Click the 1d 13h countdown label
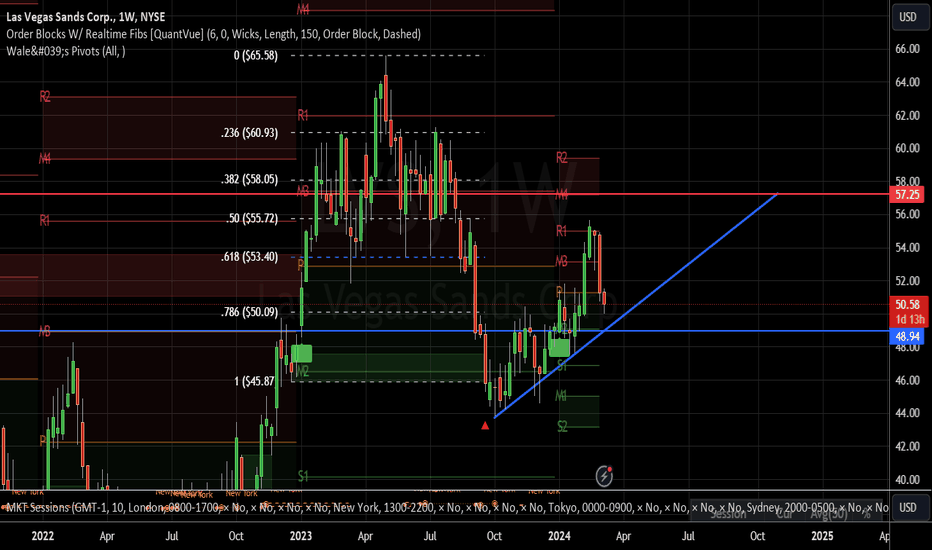 [x=907, y=319]
